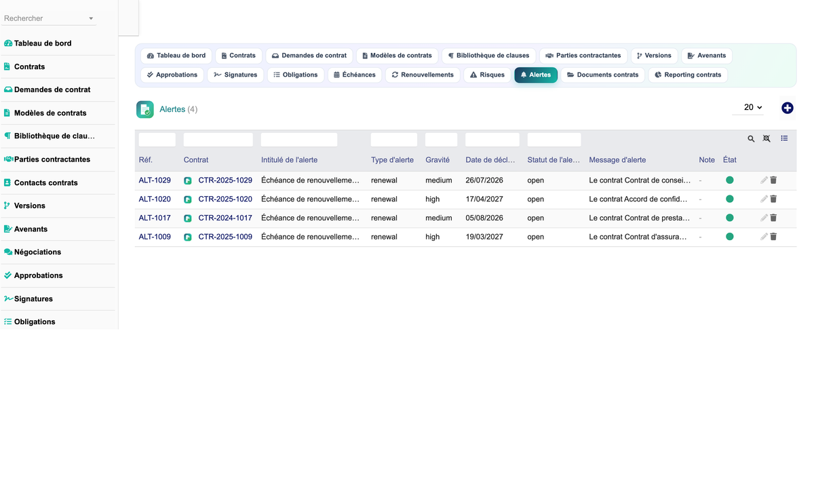Click green status dot for ALT-1020
Viewport: 814px width, 504px height.
coord(730,199)
